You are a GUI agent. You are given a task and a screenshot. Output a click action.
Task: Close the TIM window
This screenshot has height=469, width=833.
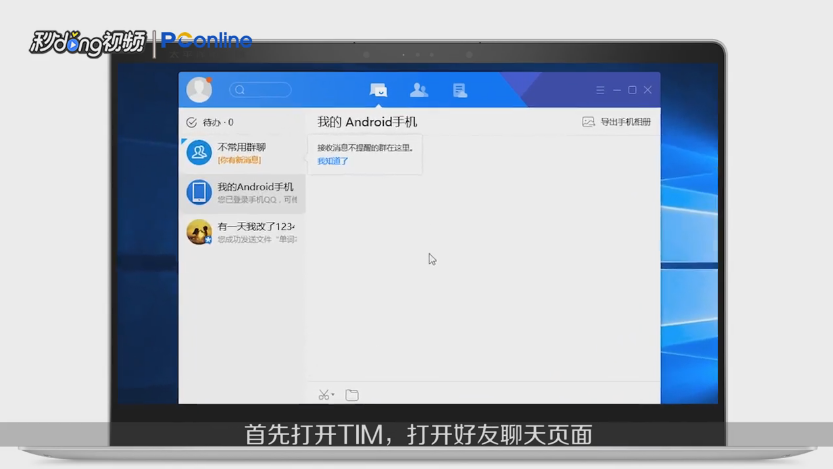(648, 90)
